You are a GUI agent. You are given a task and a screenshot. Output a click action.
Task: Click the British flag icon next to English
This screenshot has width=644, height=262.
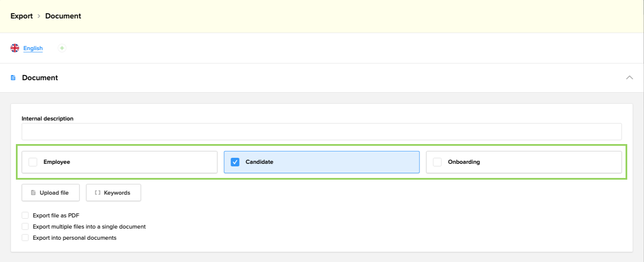(x=15, y=48)
